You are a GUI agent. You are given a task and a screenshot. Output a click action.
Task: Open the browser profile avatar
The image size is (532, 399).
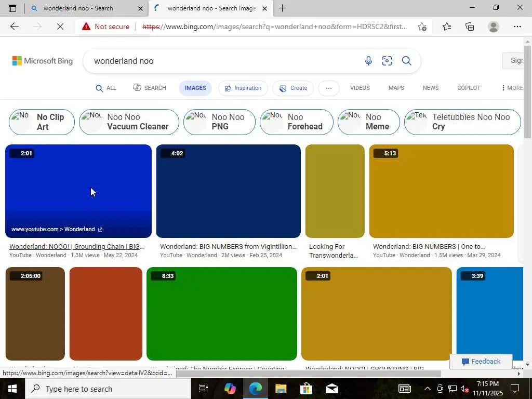coord(494,26)
